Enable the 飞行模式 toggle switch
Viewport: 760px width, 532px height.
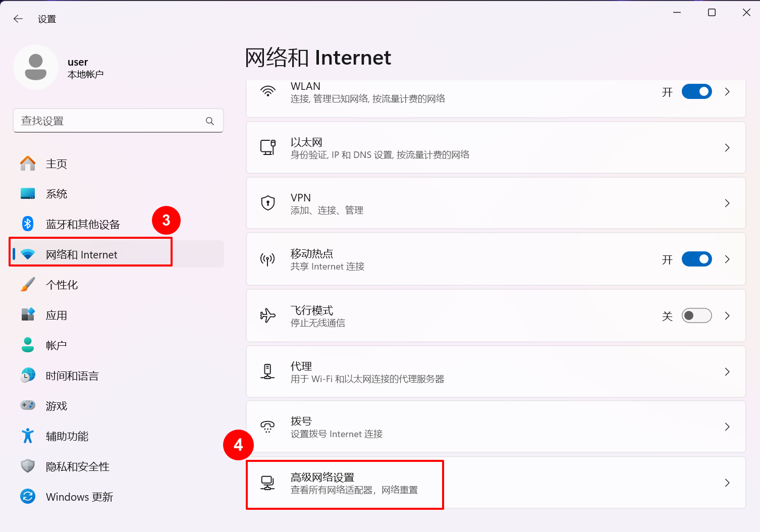(x=696, y=315)
